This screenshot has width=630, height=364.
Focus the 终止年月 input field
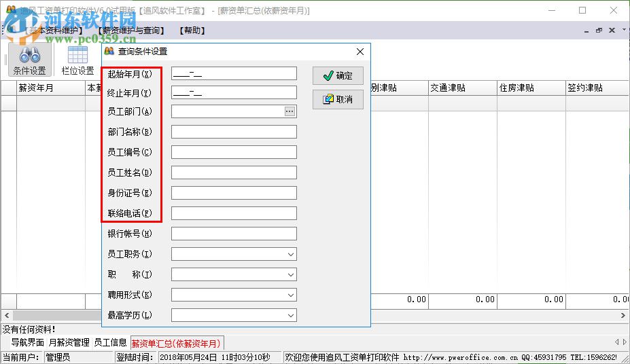[x=234, y=92]
